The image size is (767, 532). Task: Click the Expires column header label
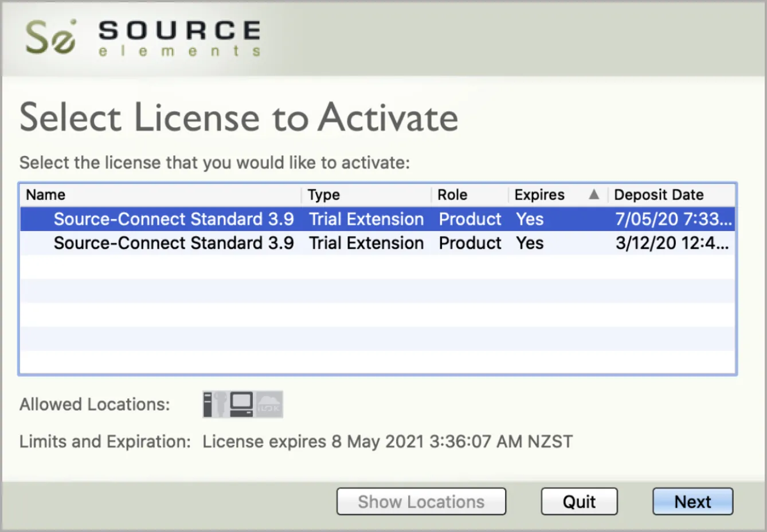[x=539, y=195]
